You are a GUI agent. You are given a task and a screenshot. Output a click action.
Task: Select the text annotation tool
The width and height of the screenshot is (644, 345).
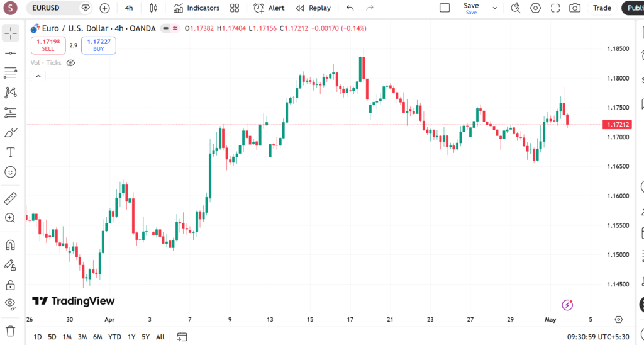pyautogui.click(x=11, y=152)
